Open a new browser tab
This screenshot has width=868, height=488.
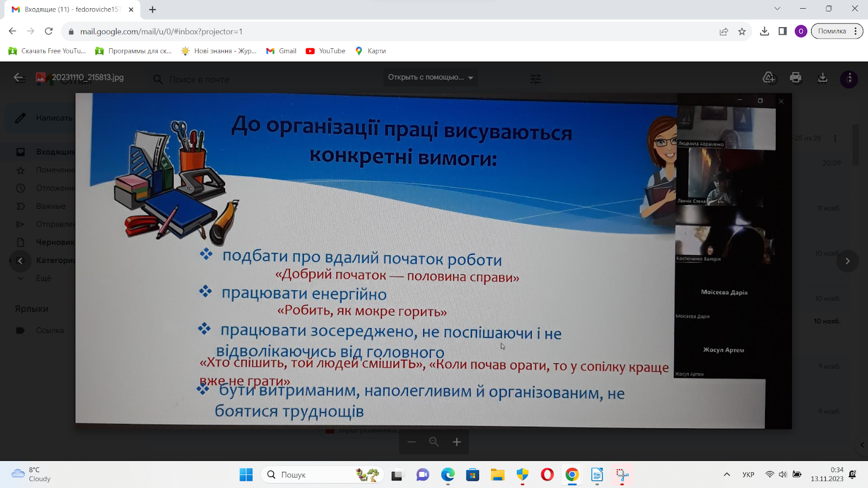[x=152, y=9]
